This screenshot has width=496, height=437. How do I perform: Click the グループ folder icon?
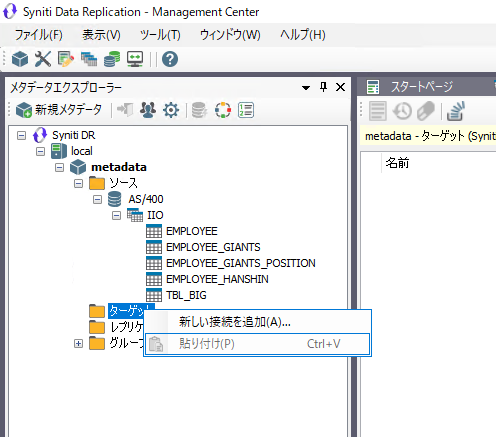coord(97,343)
